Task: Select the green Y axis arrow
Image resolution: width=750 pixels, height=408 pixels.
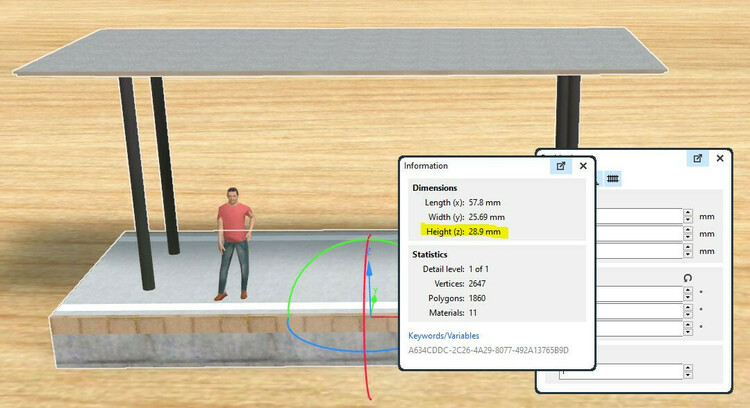Action: pos(375,298)
